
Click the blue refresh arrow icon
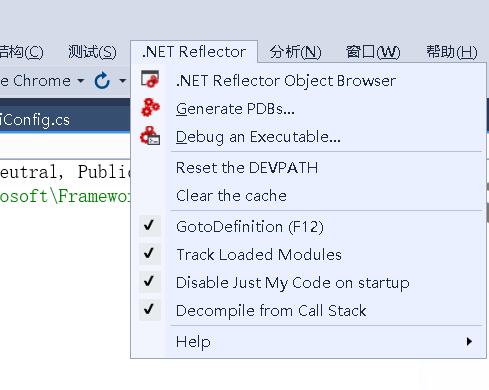click(102, 81)
